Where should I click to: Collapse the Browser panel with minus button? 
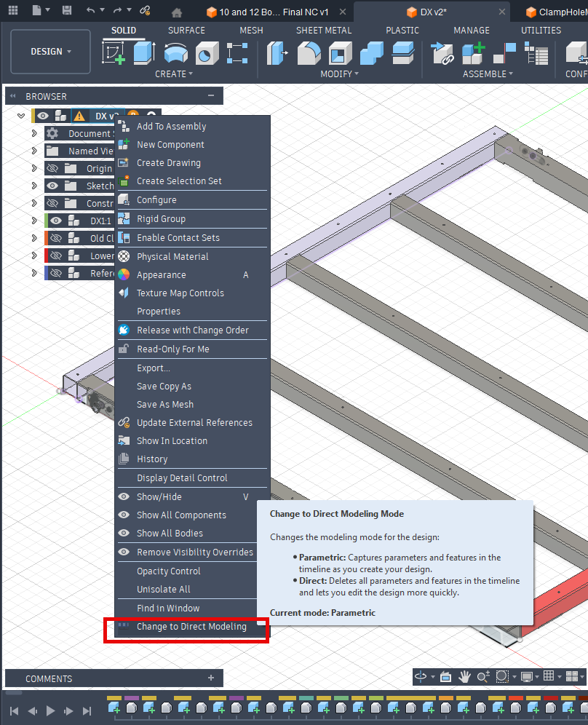click(211, 95)
